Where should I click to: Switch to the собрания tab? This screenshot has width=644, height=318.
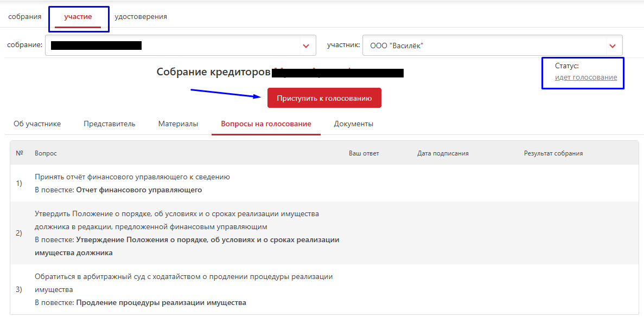pyautogui.click(x=24, y=17)
